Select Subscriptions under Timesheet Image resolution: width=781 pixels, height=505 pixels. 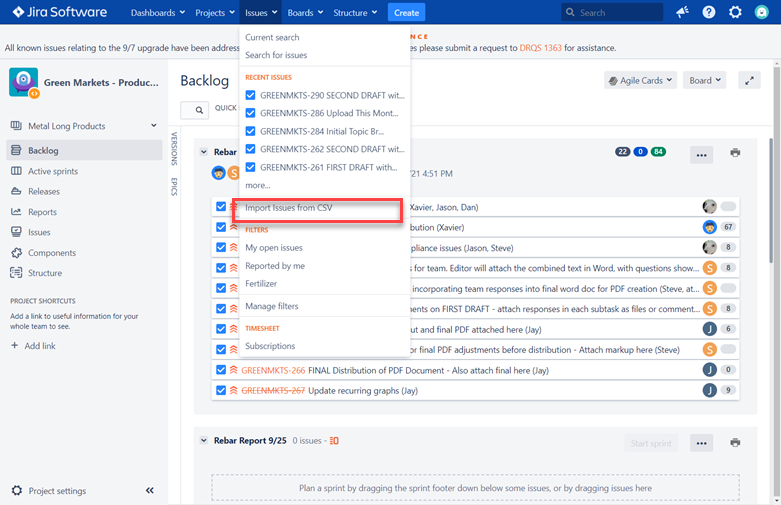(270, 346)
